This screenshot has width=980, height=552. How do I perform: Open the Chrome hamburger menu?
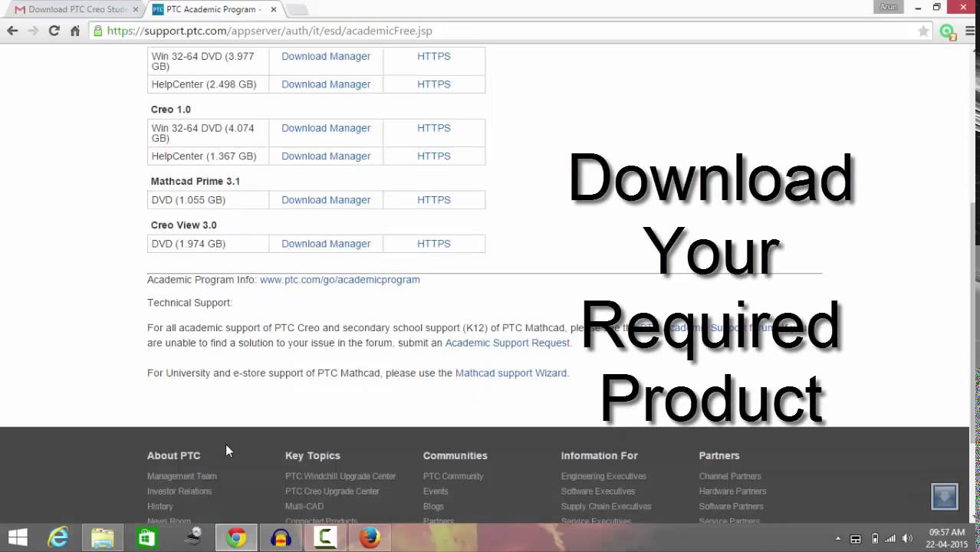coord(970,31)
